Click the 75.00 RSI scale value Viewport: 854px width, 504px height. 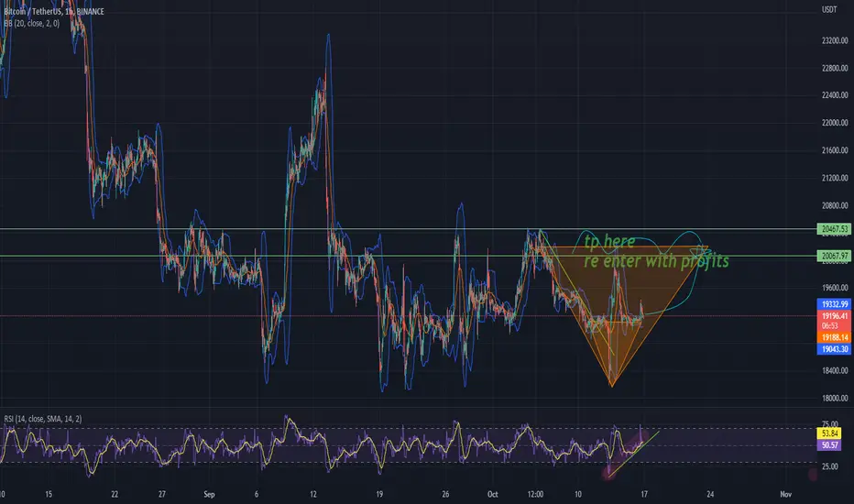pos(829,424)
